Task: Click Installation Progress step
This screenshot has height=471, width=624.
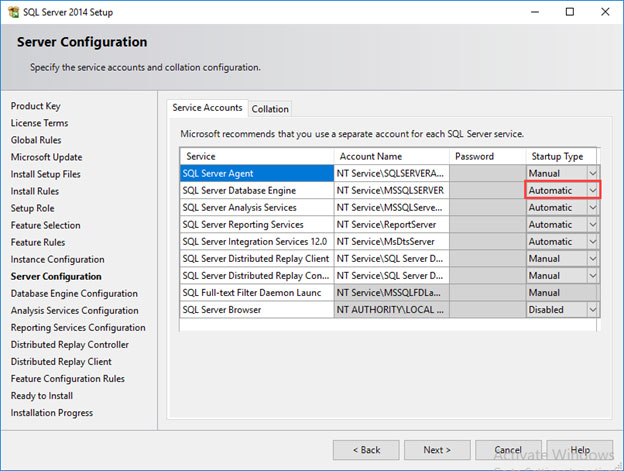Action: pyautogui.click(x=52, y=413)
